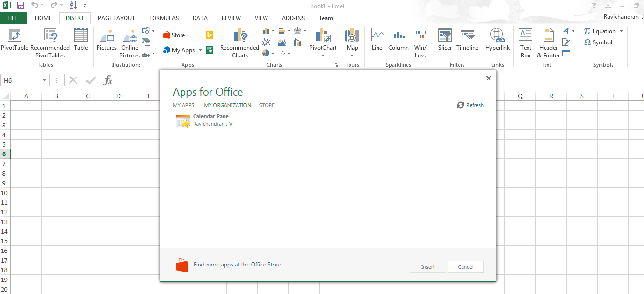Switch to MY APPS in dialog
Image resolution: width=644 pixels, height=294 pixels.
click(183, 105)
